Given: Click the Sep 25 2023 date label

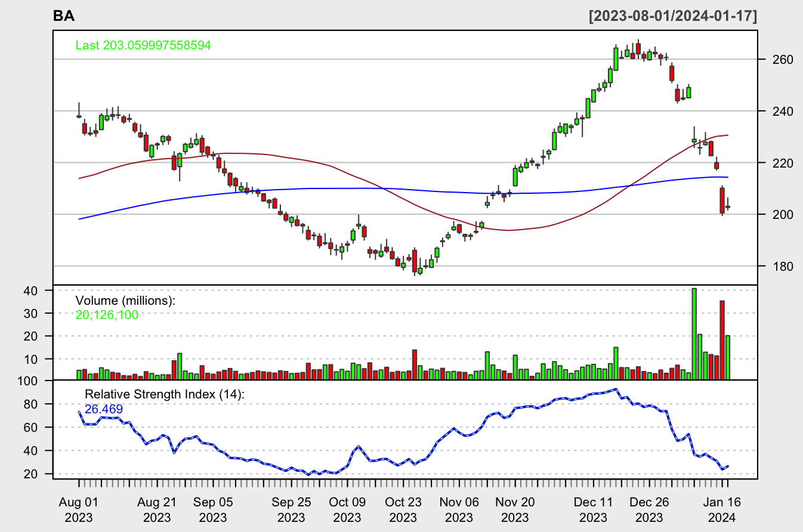Looking at the screenshot, I should 292,509.
